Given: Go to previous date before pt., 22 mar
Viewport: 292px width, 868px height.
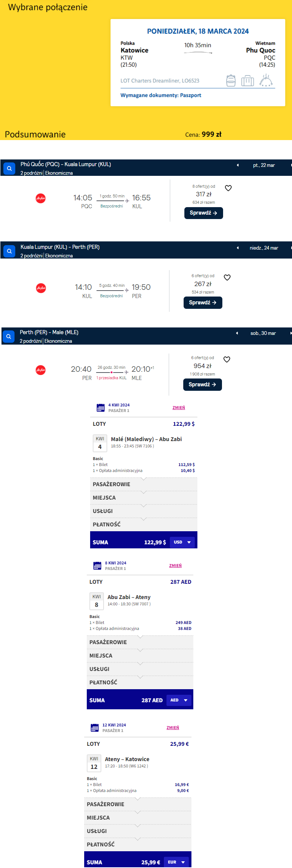Looking at the screenshot, I should pyautogui.click(x=238, y=165).
